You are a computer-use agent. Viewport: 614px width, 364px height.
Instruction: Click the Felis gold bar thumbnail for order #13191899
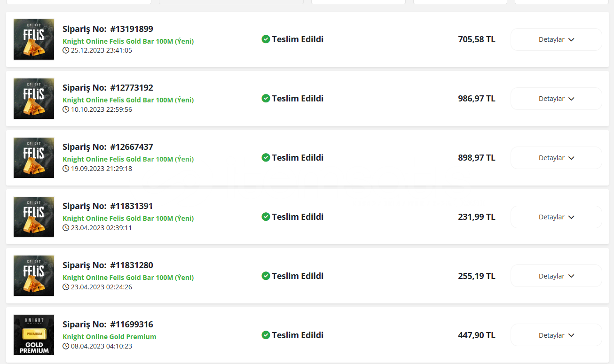(x=34, y=39)
